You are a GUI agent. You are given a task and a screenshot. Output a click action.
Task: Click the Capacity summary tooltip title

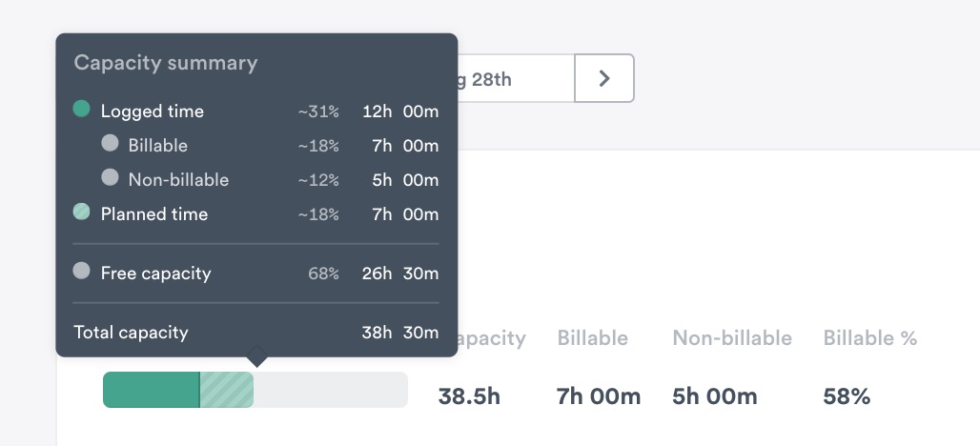tap(166, 63)
